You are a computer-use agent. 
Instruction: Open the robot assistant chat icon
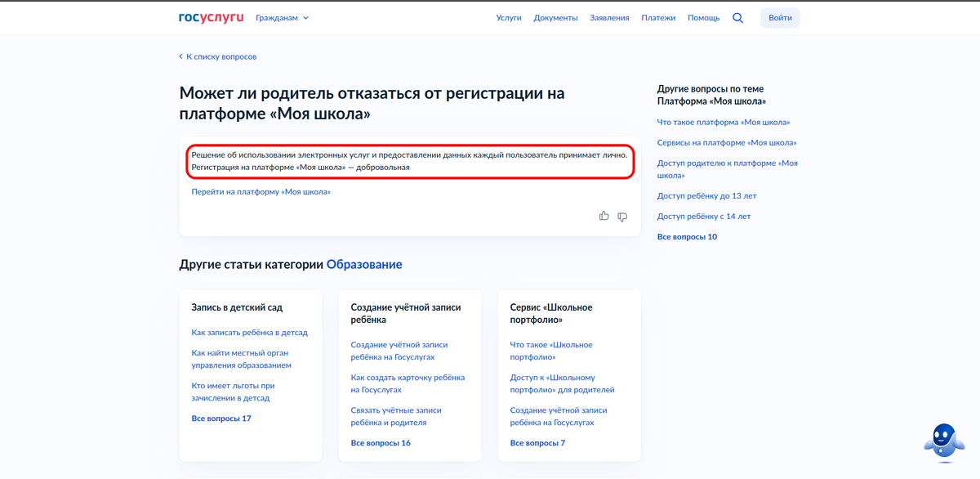point(943,443)
